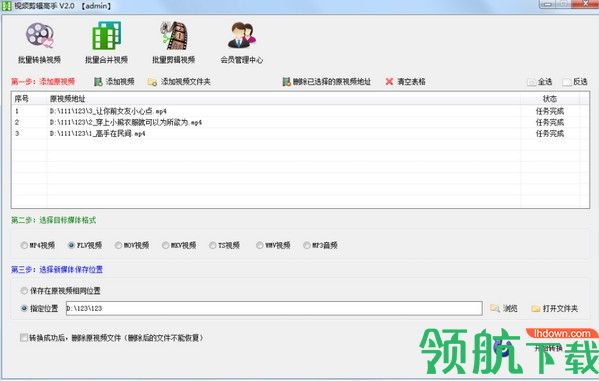Click the 序号 column header
This screenshot has width=599, height=381.
pyautogui.click(x=29, y=99)
